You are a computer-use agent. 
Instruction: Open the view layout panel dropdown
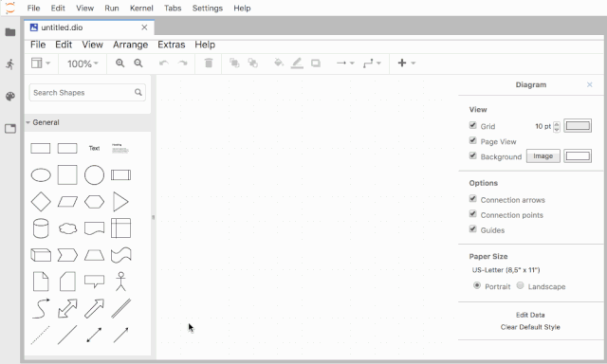pyautogui.click(x=41, y=64)
